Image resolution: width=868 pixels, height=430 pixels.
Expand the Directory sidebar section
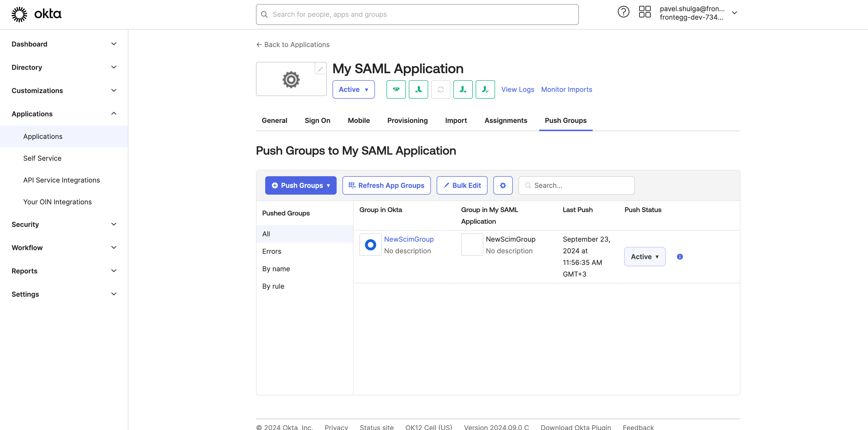pyautogui.click(x=64, y=67)
